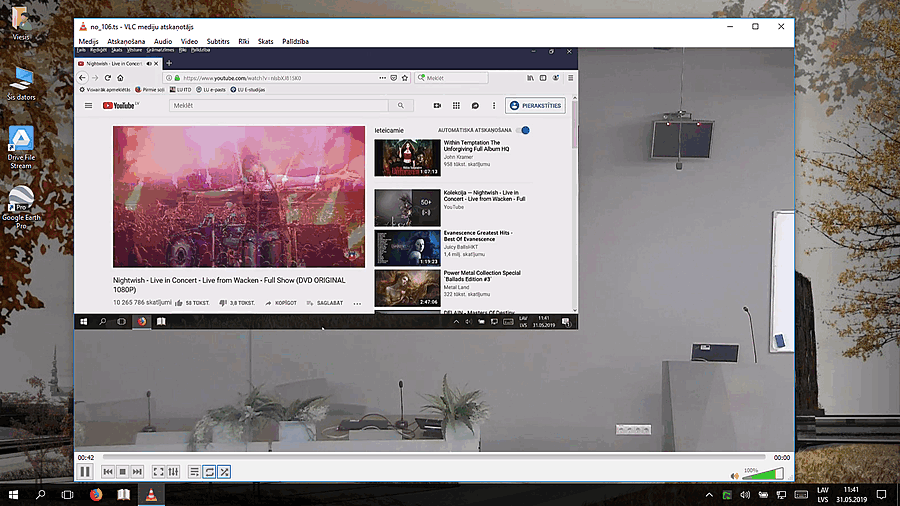The width and height of the screenshot is (900, 506).
Task: Show the VLC playlist
Action: pyautogui.click(x=194, y=472)
